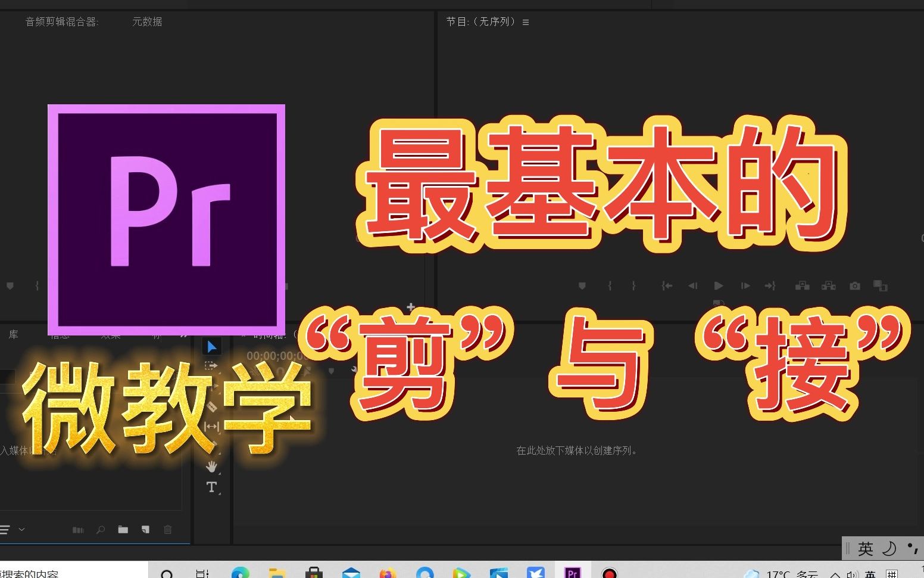This screenshot has height=578, width=924.
Task: Open Premiere Pro from the taskbar
Action: tap(572, 573)
